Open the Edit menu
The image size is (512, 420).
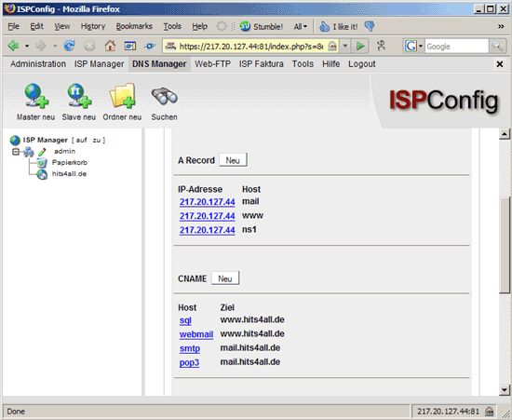coord(36,26)
